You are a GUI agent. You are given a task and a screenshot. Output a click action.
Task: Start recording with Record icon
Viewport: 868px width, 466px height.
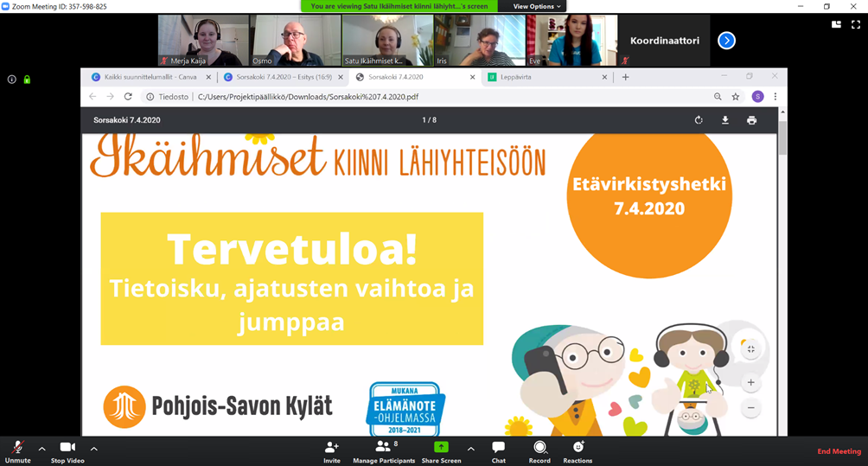click(x=539, y=448)
